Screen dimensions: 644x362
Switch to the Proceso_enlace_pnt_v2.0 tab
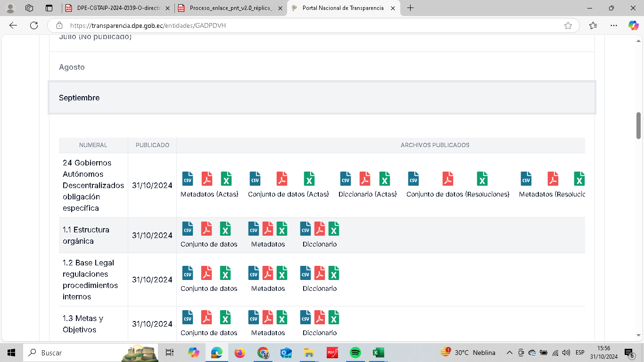point(226,8)
